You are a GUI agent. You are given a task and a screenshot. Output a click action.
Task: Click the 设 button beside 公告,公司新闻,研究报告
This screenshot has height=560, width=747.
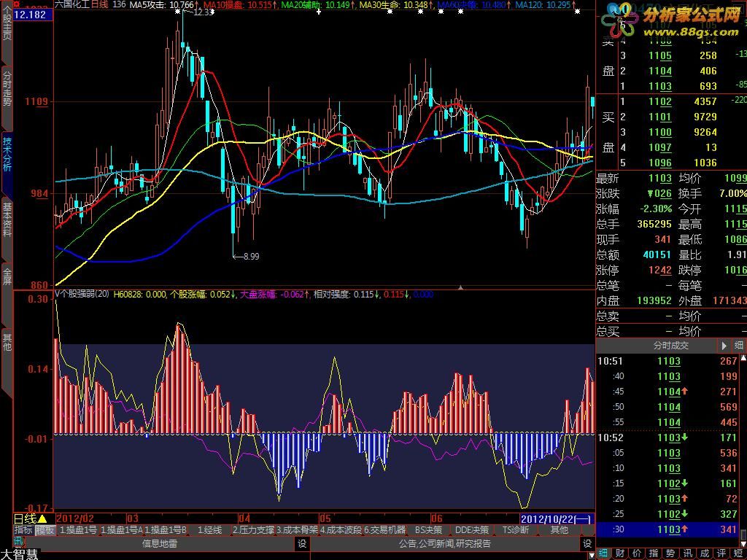point(587,543)
